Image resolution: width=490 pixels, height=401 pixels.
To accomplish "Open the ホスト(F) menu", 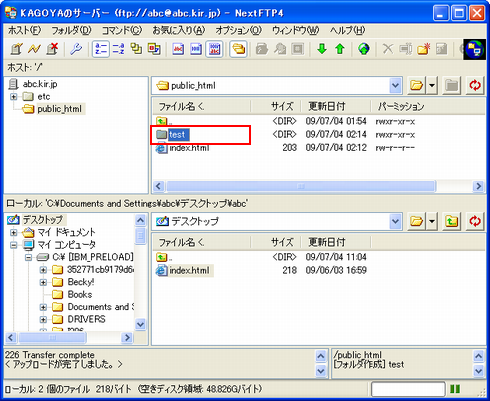I will pyautogui.click(x=24, y=30).
